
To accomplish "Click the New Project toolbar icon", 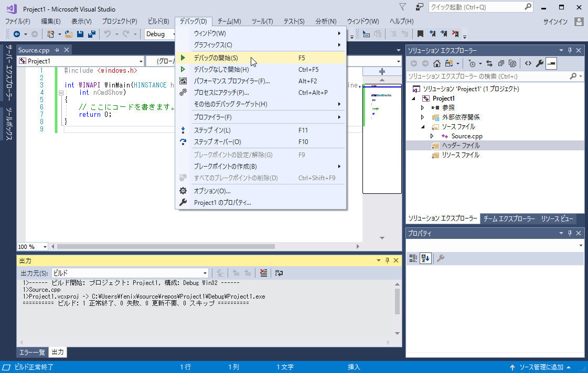I will point(51,34).
